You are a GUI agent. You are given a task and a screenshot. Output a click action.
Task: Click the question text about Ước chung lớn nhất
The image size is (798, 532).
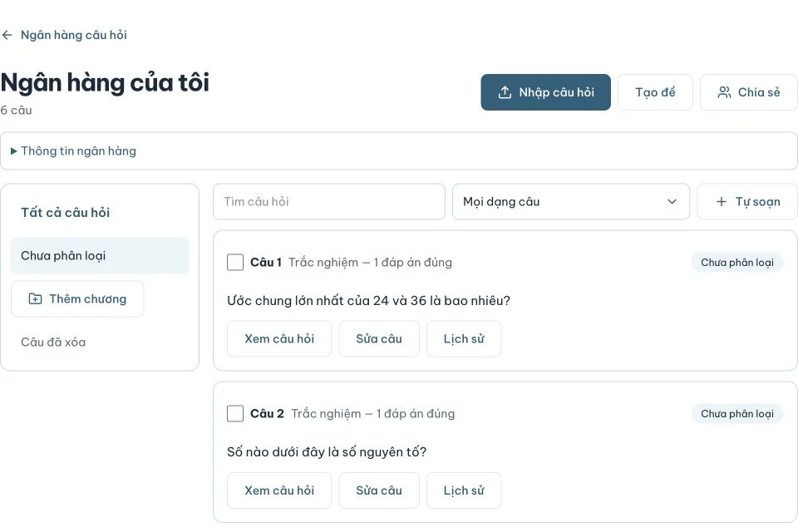tap(368, 300)
